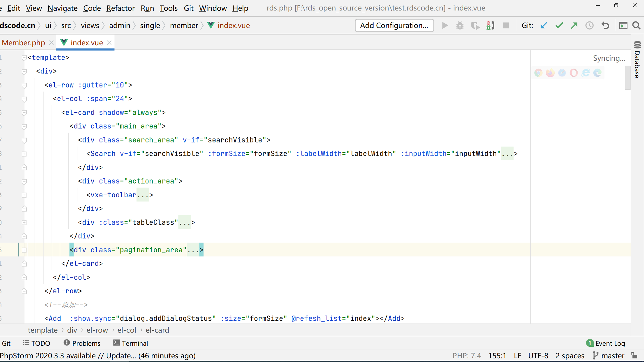The width and height of the screenshot is (644, 362).
Task: Click the master git branch widget
Action: 609,355
